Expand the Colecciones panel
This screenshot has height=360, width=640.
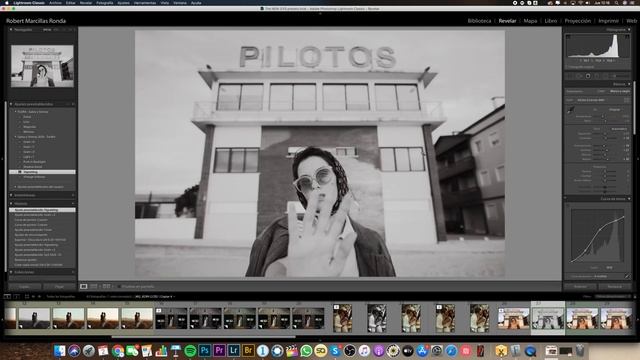pos(11,272)
